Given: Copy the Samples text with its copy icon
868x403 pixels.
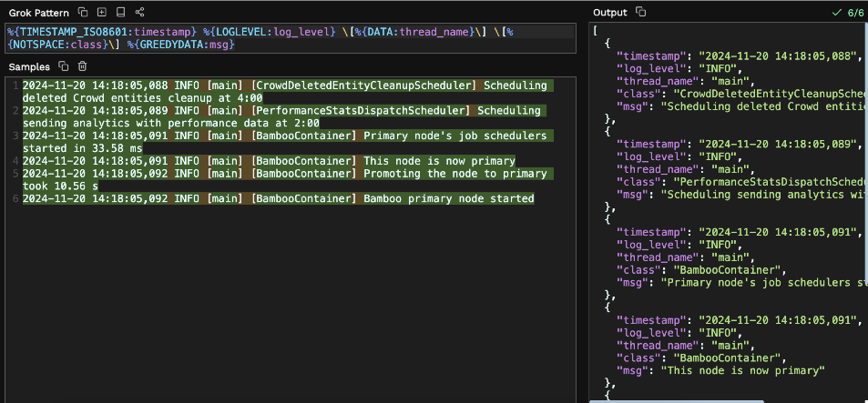Looking at the screenshot, I should point(64,66).
